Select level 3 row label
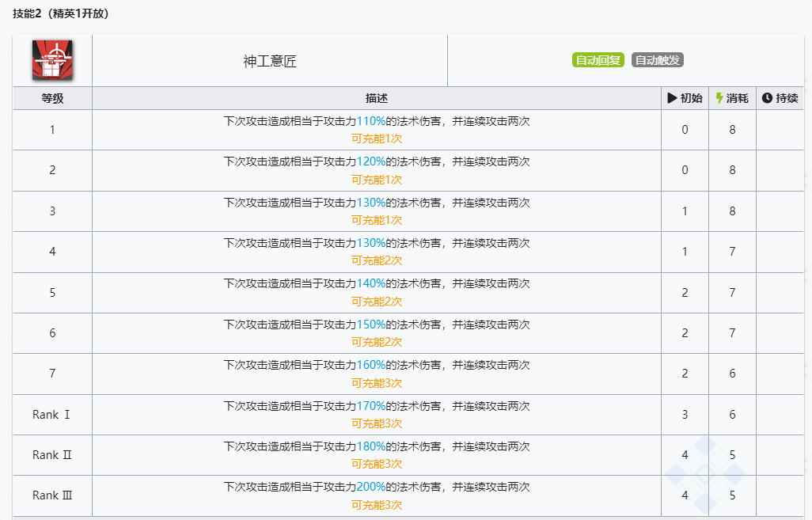 click(52, 211)
